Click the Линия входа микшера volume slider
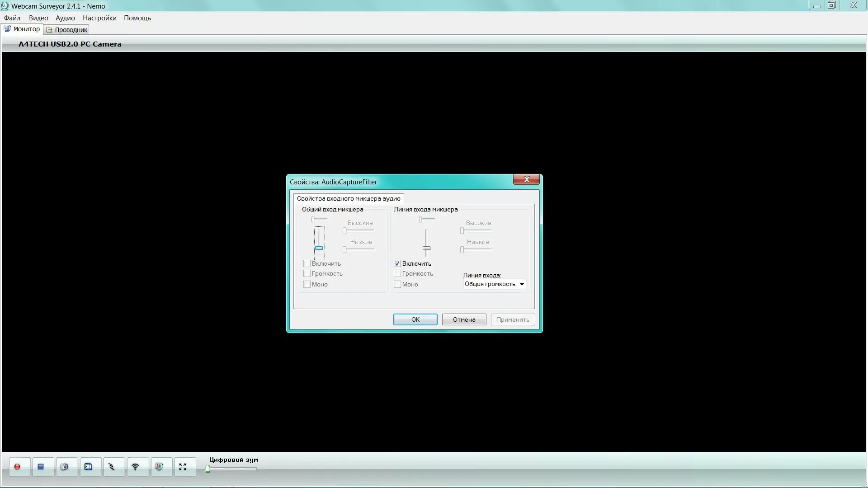This screenshot has height=488, width=868. point(426,248)
